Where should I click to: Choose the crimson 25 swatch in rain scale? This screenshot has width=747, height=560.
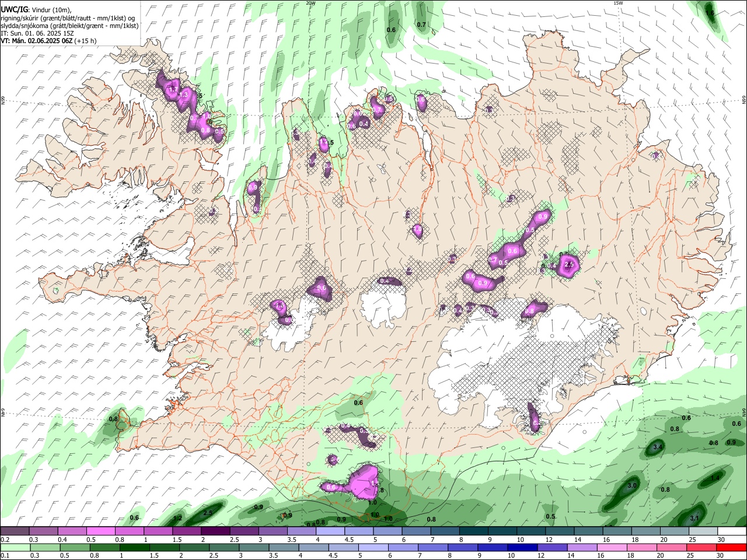click(703, 547)
